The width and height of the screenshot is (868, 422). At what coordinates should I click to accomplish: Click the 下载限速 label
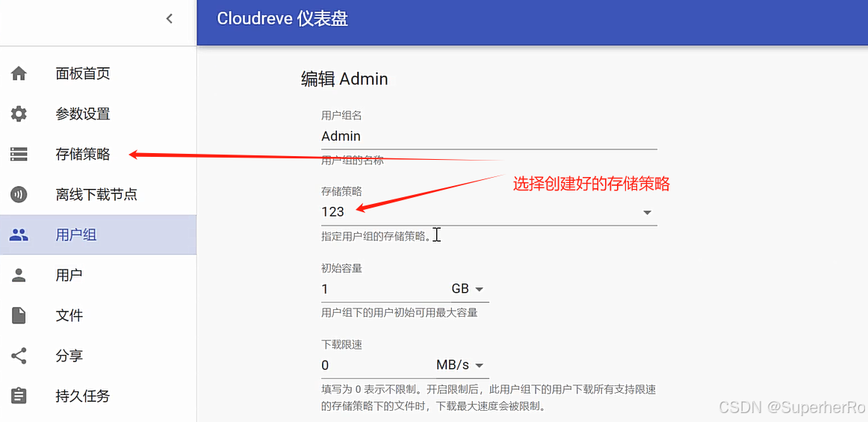click(341, 344)
